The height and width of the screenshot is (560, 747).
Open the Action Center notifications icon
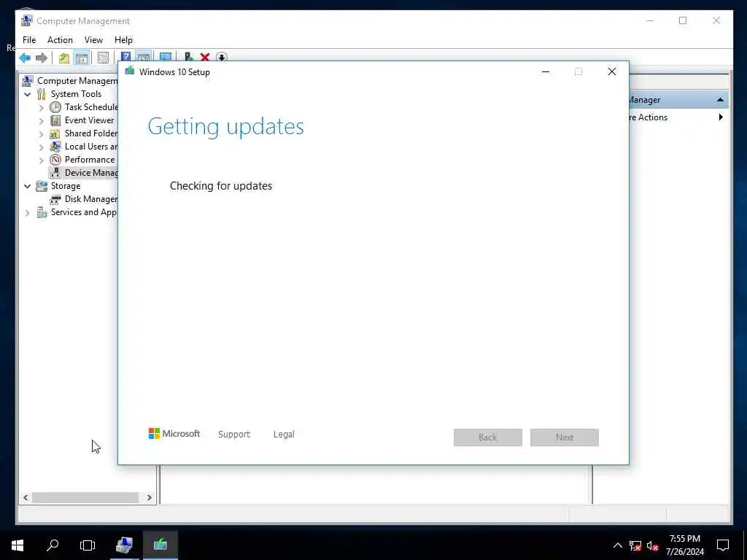coord(723,545)
